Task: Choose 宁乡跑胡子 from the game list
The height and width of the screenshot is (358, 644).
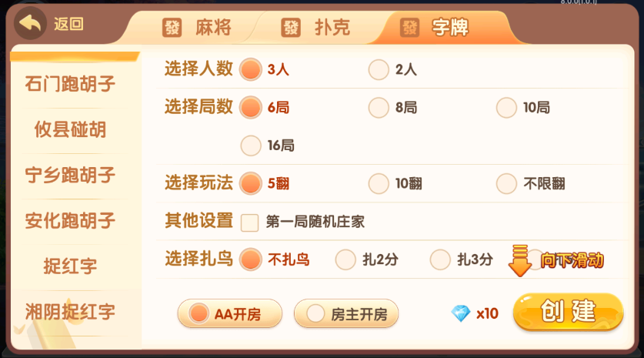Action: click(70, 176)
